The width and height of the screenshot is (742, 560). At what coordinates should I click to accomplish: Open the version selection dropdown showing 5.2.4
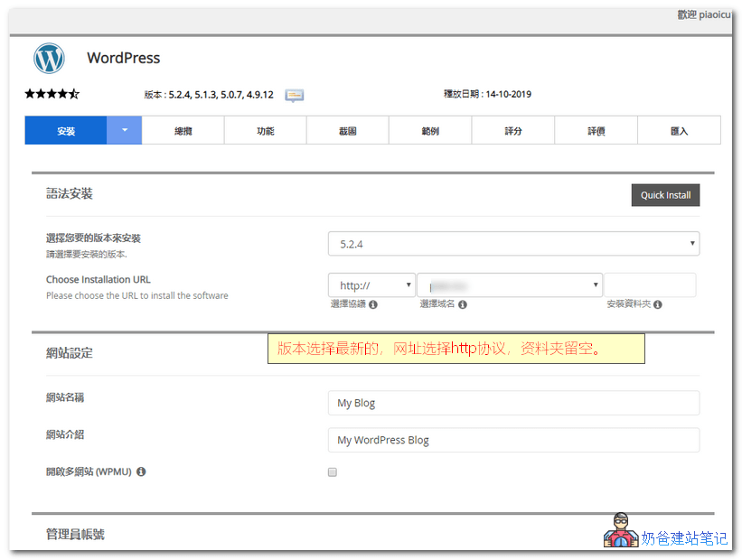(x=513, y=243)
